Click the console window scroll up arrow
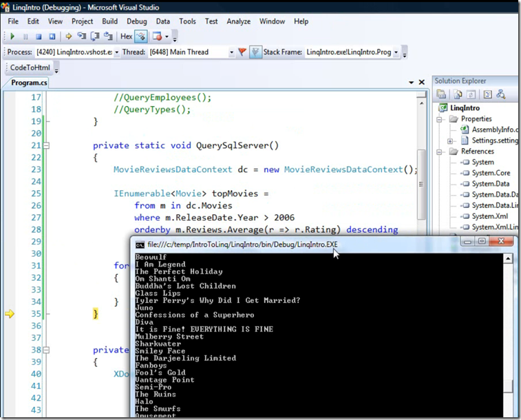521x420 pixels. point(508,258)
